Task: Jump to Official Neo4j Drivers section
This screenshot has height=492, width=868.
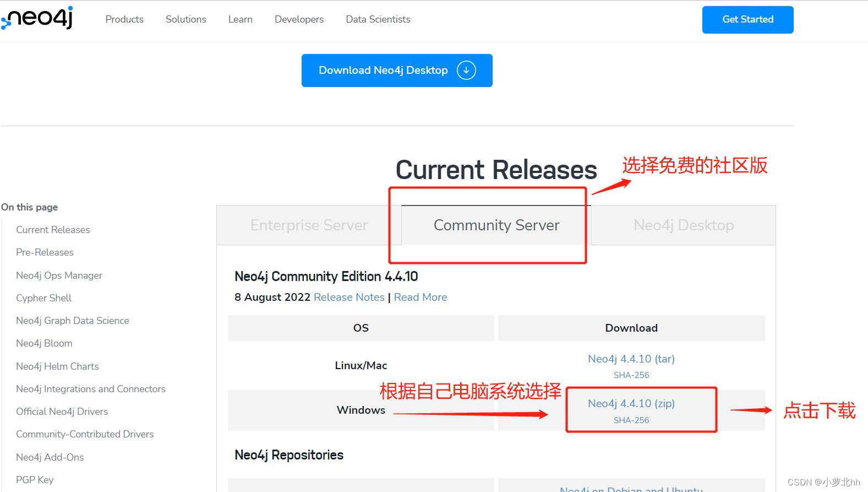Action: (62, 412)
